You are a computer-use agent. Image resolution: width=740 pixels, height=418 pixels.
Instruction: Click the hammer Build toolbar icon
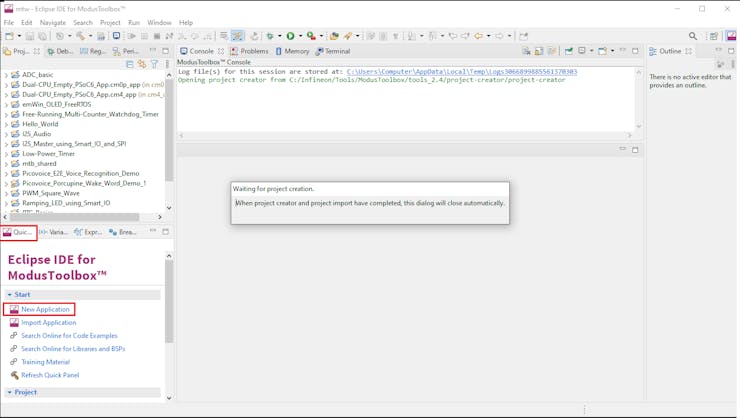81,36
